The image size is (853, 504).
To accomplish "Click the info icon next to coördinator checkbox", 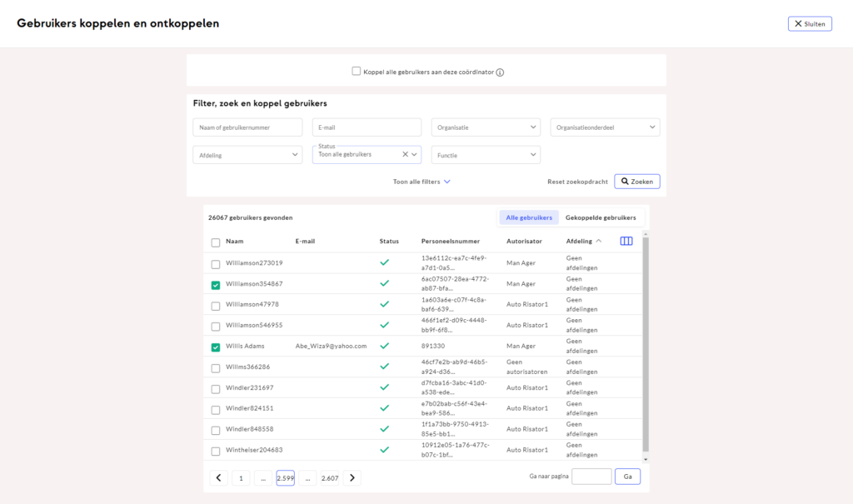I will [500, 72].
